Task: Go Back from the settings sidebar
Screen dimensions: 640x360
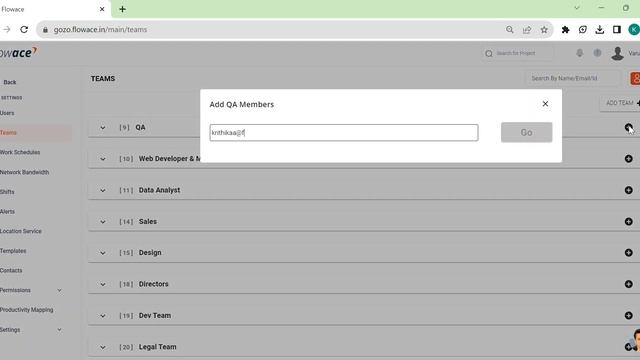Action: click(x=10, y=82)
